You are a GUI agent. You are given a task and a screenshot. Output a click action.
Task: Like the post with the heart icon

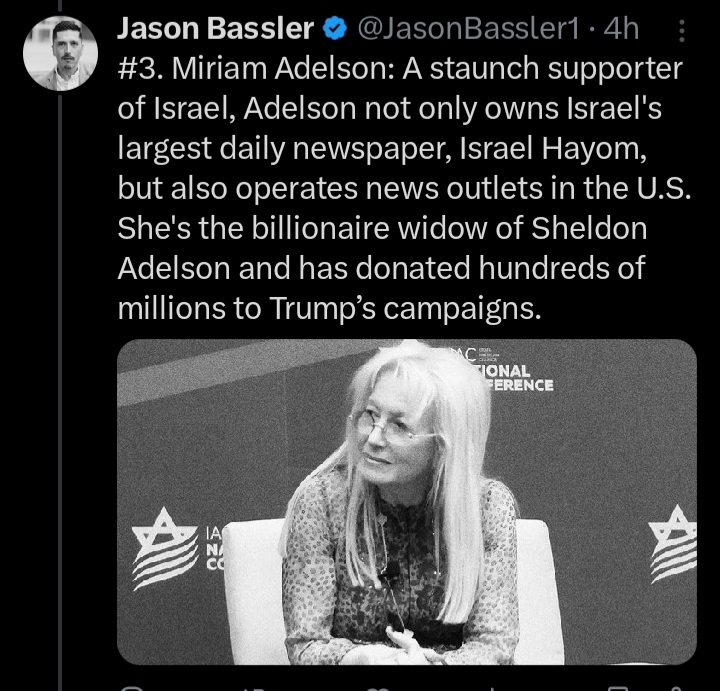[x=378, y=686]
